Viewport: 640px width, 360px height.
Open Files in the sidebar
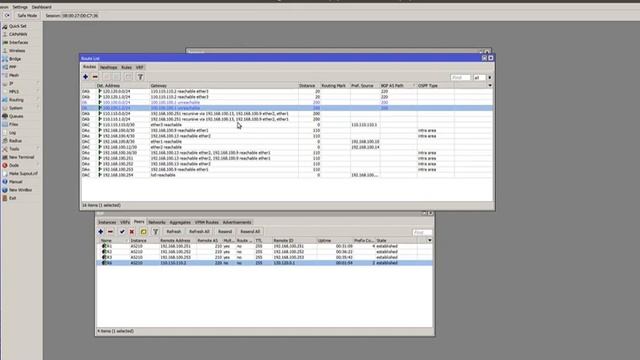(x=13, y=124)
